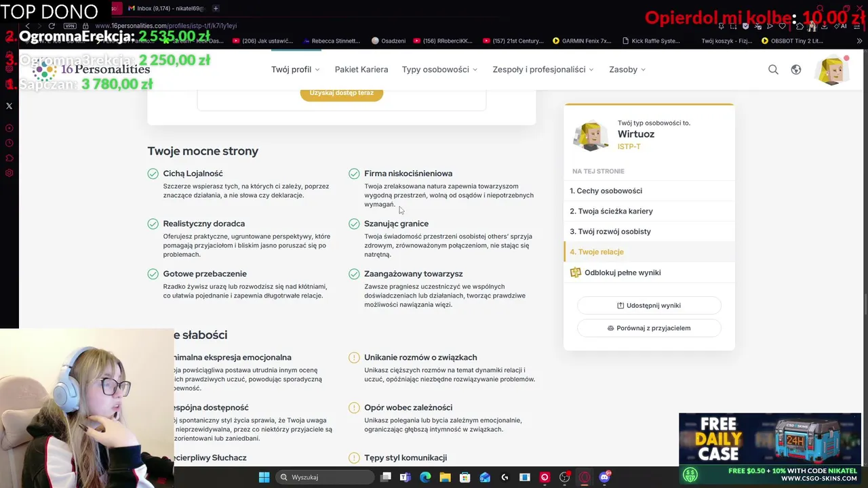This screenshot has height=488, width=868.
Task: Open the Settings gear in Opera sidebar
Action: 9,173
